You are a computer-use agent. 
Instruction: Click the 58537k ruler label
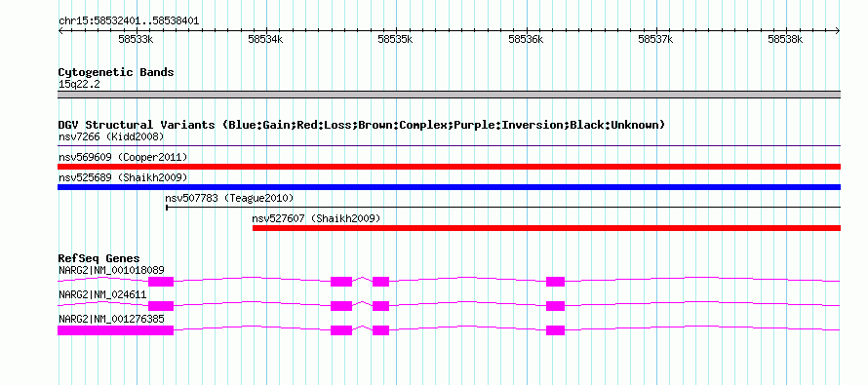click(655, 40)
